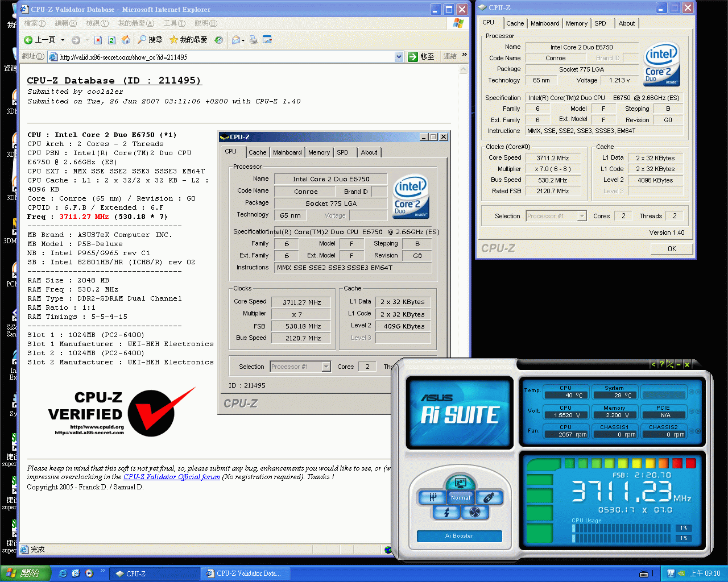Image resolution: width=728 pixels, height=582 pixels.
Task: Open the Forward button history dropdown arrow
Action: [x=87, y=40]
